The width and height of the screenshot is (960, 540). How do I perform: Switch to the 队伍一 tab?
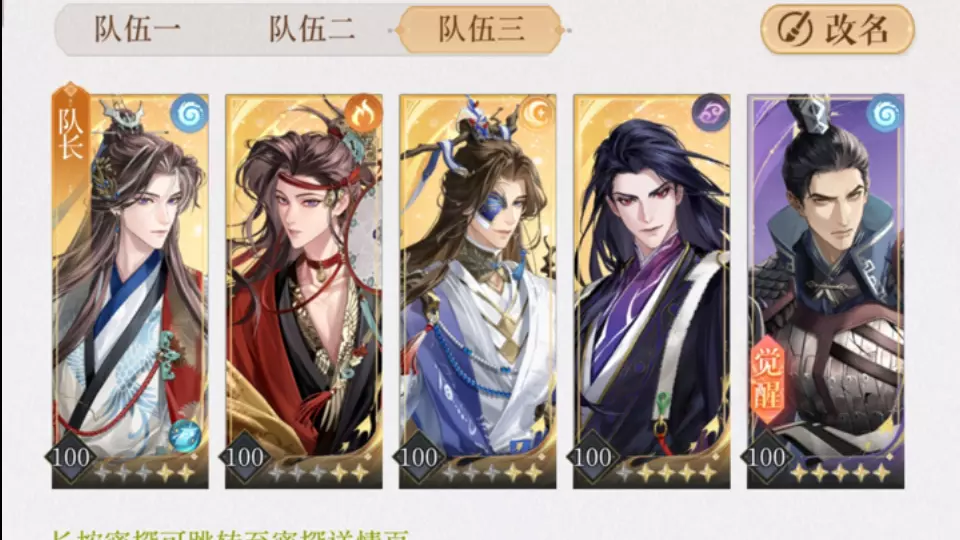[x=137, y=29]
